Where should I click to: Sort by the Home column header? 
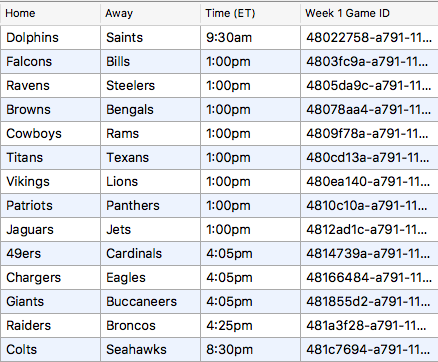50,13
